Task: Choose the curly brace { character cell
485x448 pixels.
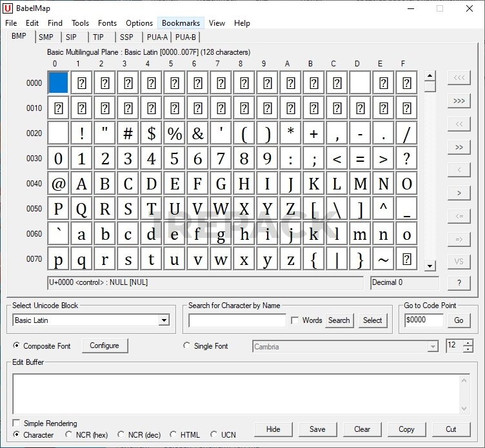Action: (x=314, y=259)
